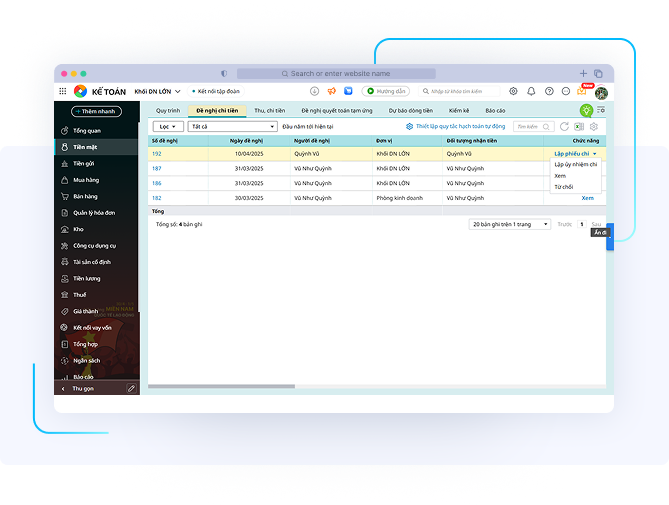Choose Từ chối in the action menu
Viewport: 669px width, 505px height.
pyautogui.click(x=564, y=187)
